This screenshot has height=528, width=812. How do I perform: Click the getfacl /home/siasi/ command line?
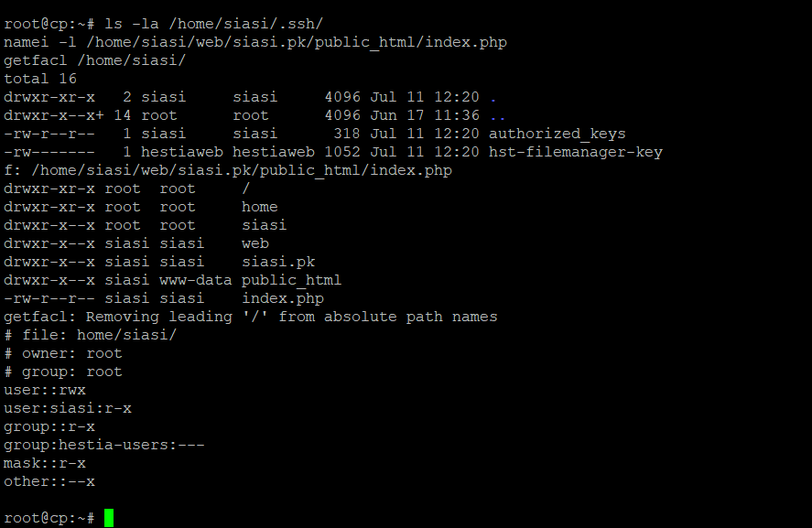pos(95,60)
